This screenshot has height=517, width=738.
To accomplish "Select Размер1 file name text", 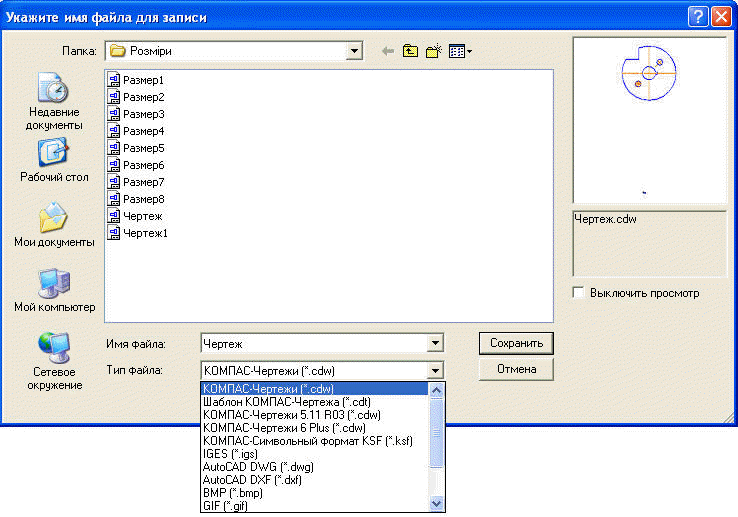I will pos(143,80).
